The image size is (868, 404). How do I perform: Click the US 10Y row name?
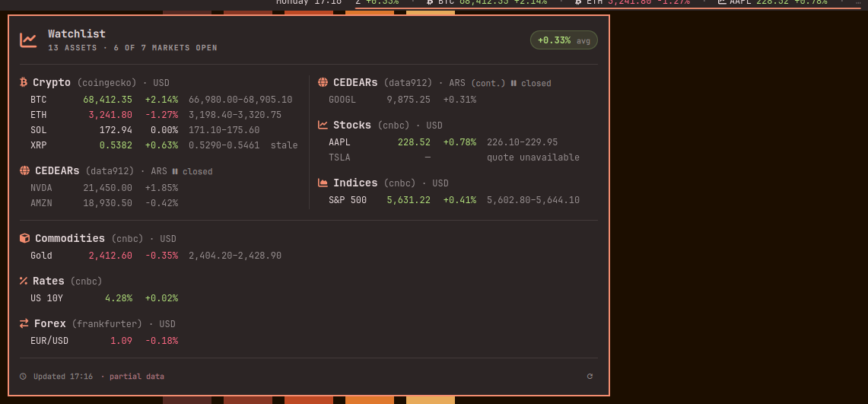tap(46, 297)
